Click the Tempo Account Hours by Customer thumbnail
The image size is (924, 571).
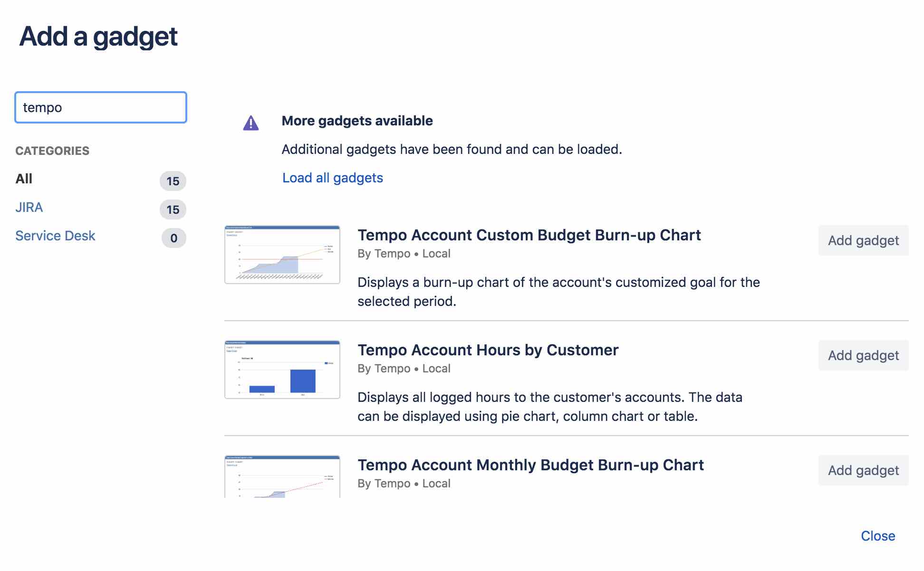[282, 369]
